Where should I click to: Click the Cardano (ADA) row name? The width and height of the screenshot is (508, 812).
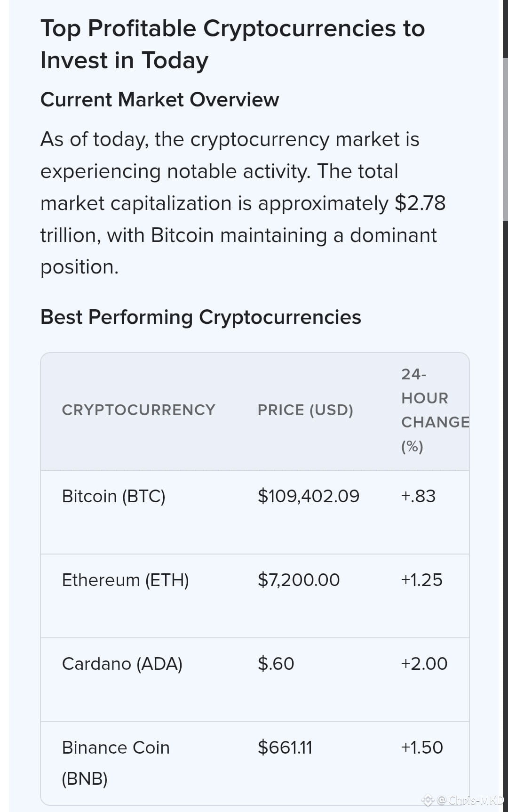tap(122, 664)
